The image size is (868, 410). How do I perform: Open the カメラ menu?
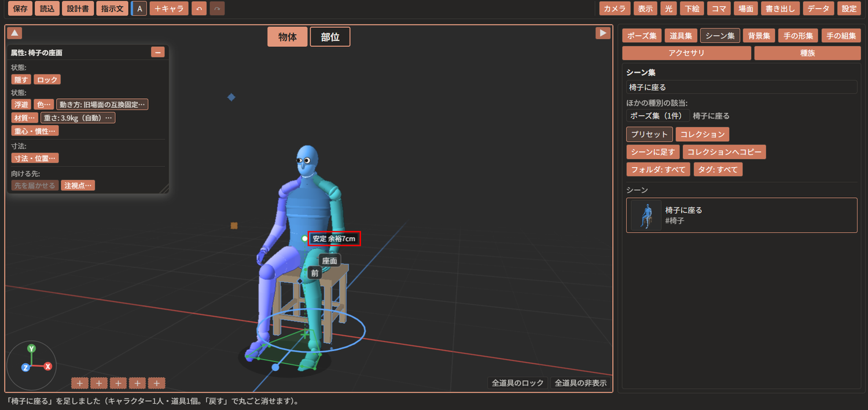pyautogui.click(x=615, y=9)
